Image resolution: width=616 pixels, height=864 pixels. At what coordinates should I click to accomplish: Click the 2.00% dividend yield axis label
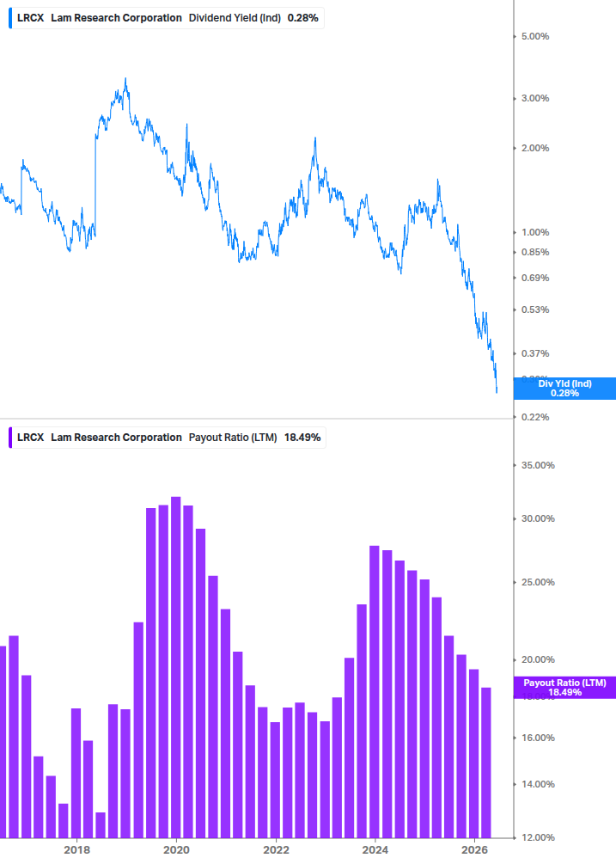pyautogui.click(x=535, y=148)
